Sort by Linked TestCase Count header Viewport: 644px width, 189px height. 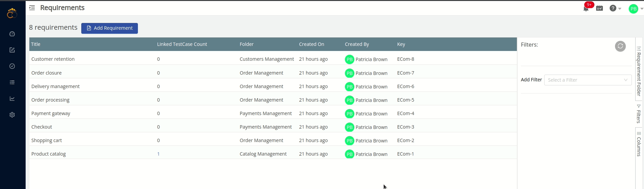pyautogui.click(x=182, y=44)
